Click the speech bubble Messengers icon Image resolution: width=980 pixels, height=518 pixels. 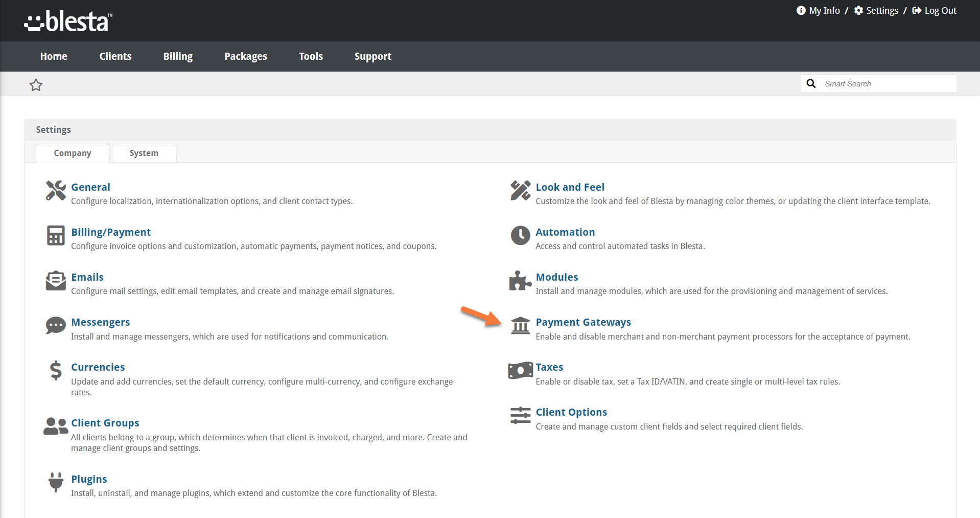(x=56, y=325)
